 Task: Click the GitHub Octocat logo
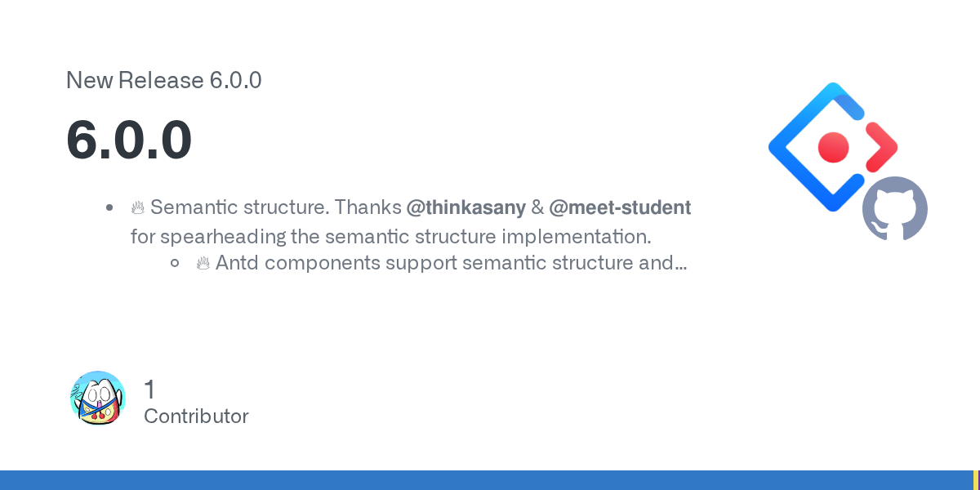(895, 208)
